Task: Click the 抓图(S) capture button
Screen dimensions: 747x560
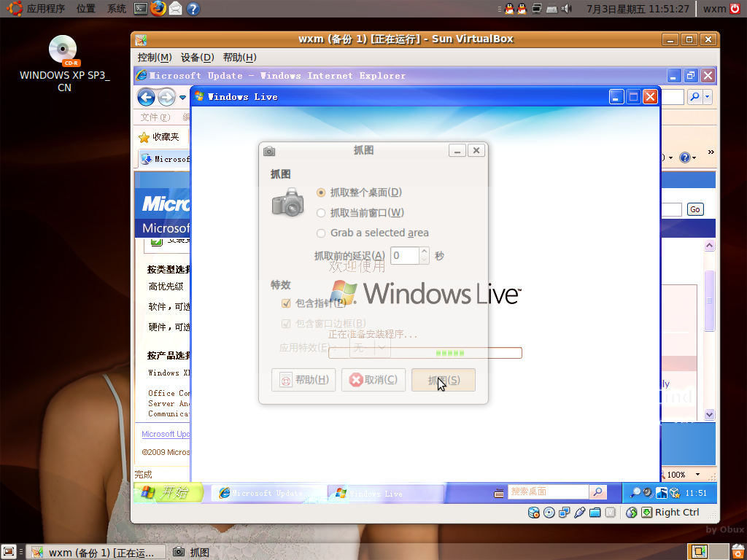Action: [x=444, y=380]
